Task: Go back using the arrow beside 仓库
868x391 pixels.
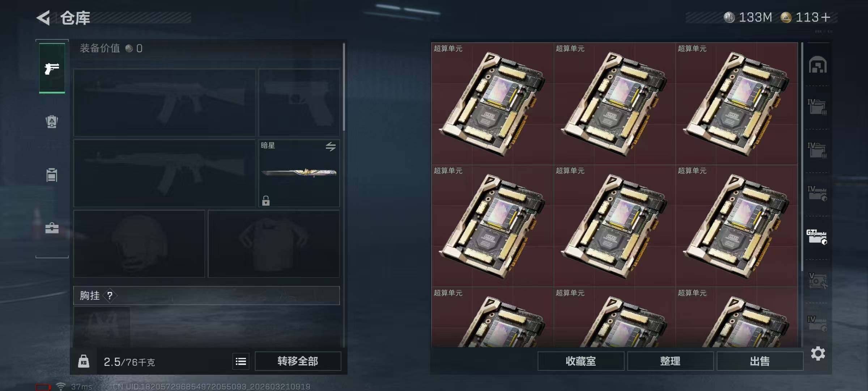Action: click(x=43, y=18)
